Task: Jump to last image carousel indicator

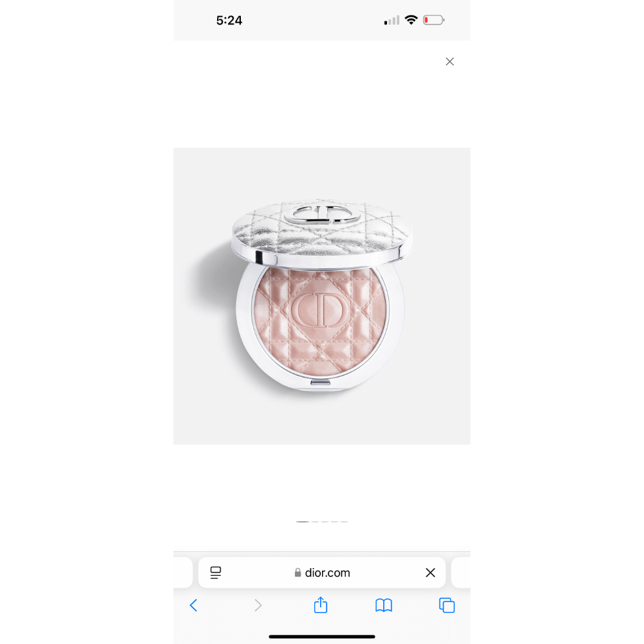Action: [344, 522]
